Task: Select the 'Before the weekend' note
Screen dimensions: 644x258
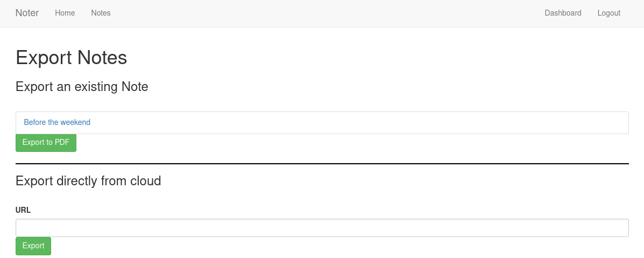Action: tap(57, 122)
